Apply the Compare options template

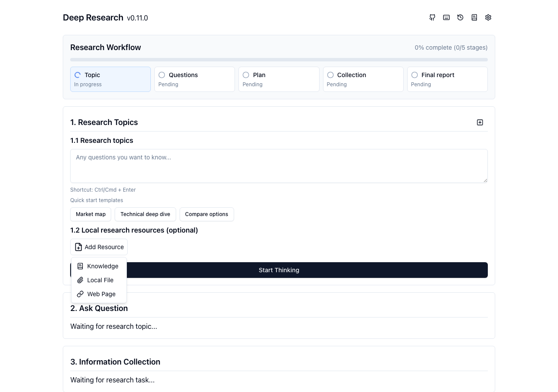(207, 214)
